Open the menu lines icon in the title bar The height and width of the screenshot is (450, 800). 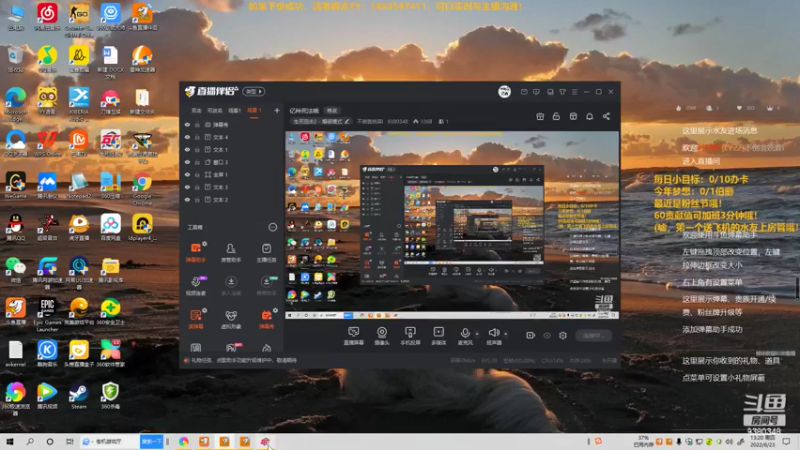(x=574, y=92)
